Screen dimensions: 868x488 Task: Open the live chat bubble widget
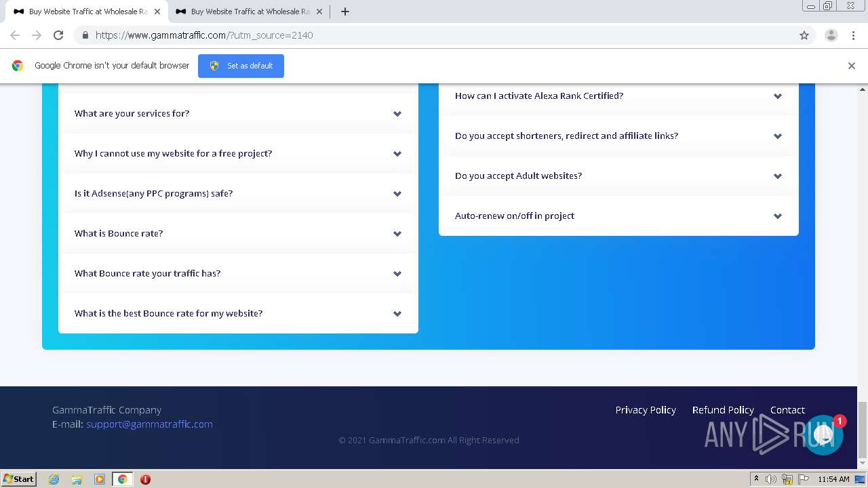pyautogui.click(x=824, y=434)
